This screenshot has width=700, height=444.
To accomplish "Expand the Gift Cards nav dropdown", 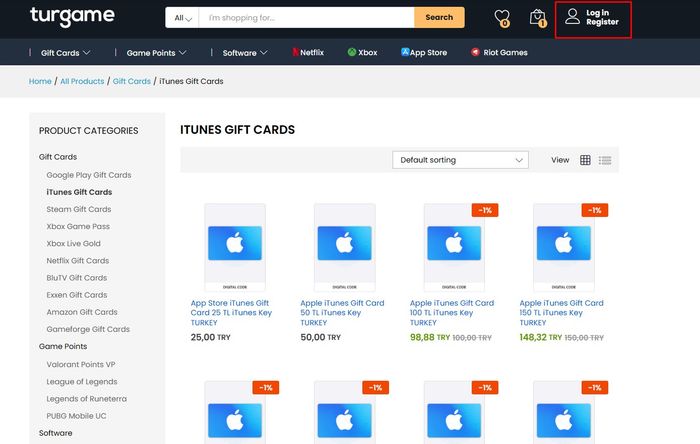I will click(x=65, y=53).
